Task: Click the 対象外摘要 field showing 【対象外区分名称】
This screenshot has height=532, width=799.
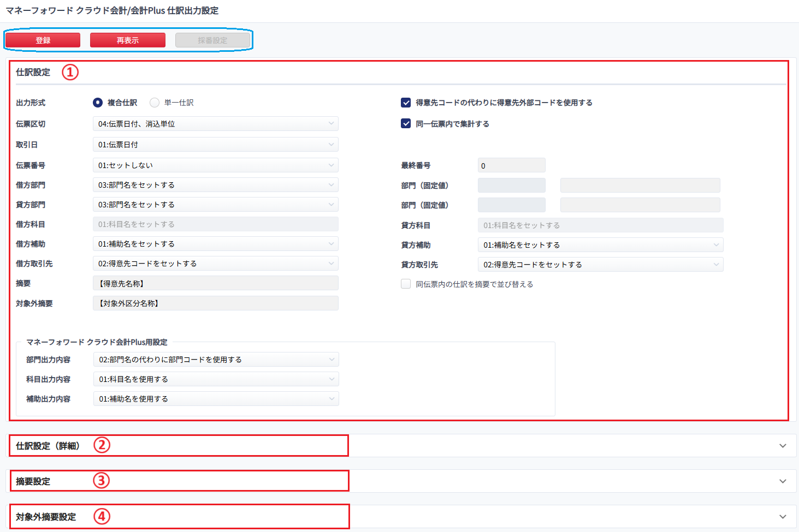Action: 216,303
